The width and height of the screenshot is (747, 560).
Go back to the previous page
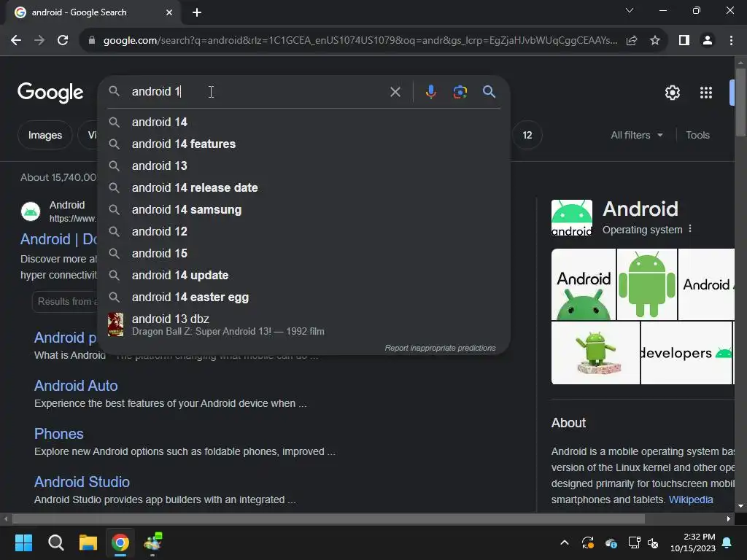click(16, 41)
